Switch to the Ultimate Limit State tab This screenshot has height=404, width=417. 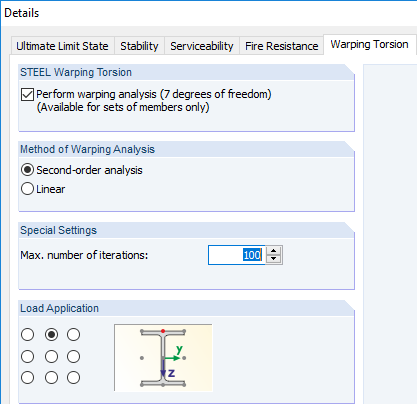point(62,46)
